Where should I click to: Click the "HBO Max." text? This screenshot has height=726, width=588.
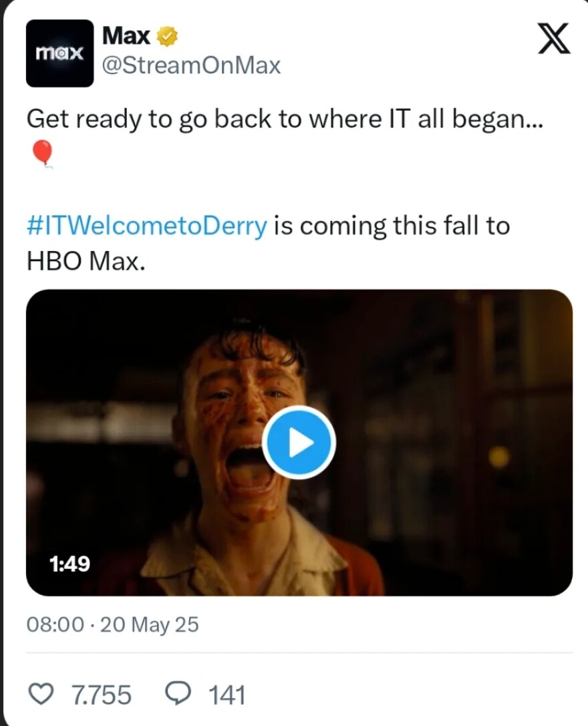coord(85,260)
